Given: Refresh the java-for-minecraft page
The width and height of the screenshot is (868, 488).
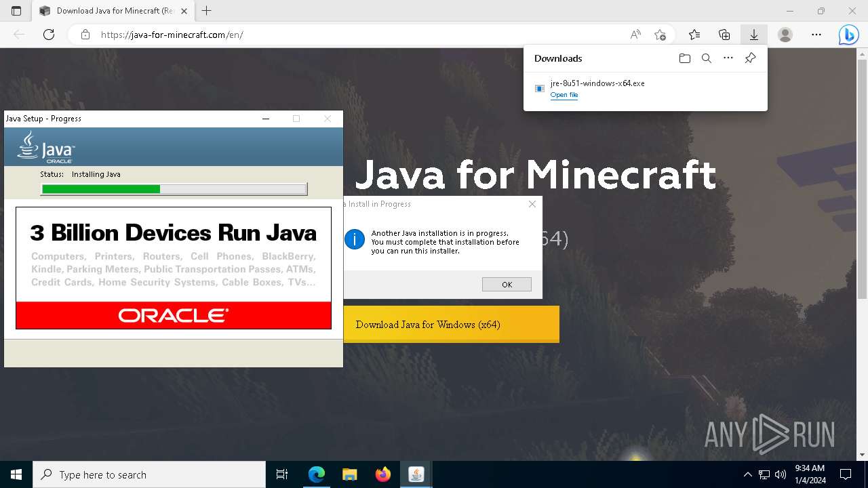Looking at the screenshot, I should pyautogui.click(x=49, y=35).
